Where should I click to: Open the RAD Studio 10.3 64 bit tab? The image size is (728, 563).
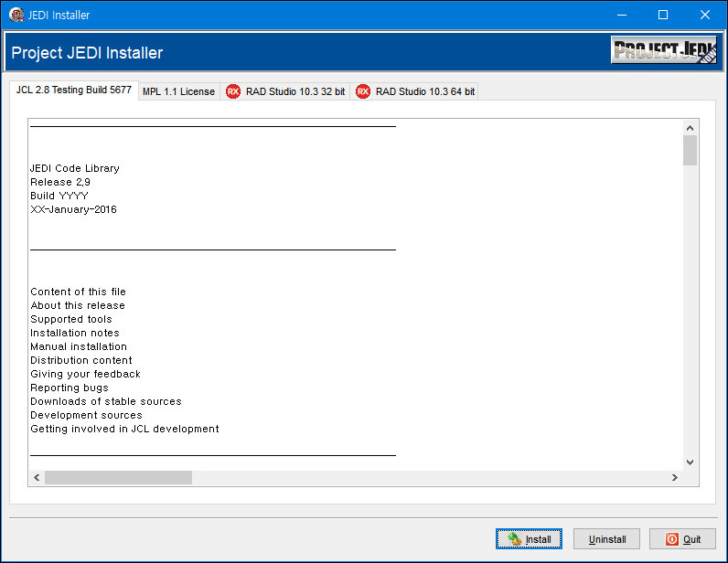point(415,91)
